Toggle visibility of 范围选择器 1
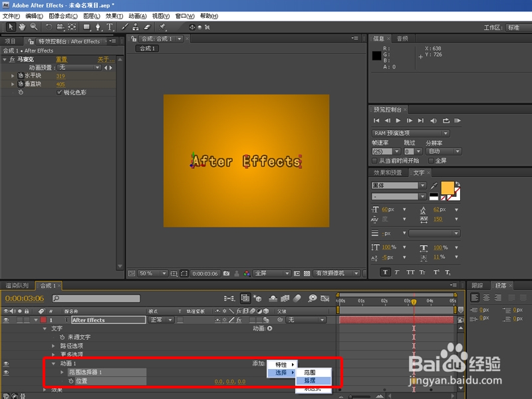Screen dimensions: 532x399 coord(6,372)
